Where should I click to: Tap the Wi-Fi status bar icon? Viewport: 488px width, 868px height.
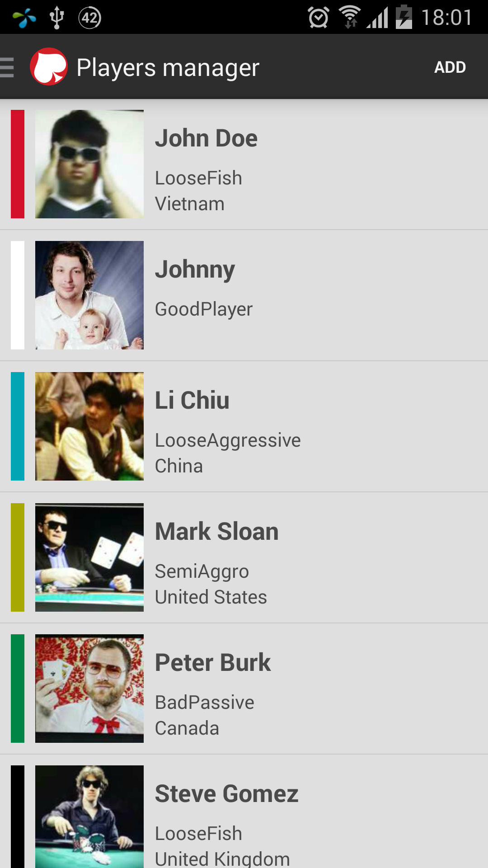click(350, 17)
